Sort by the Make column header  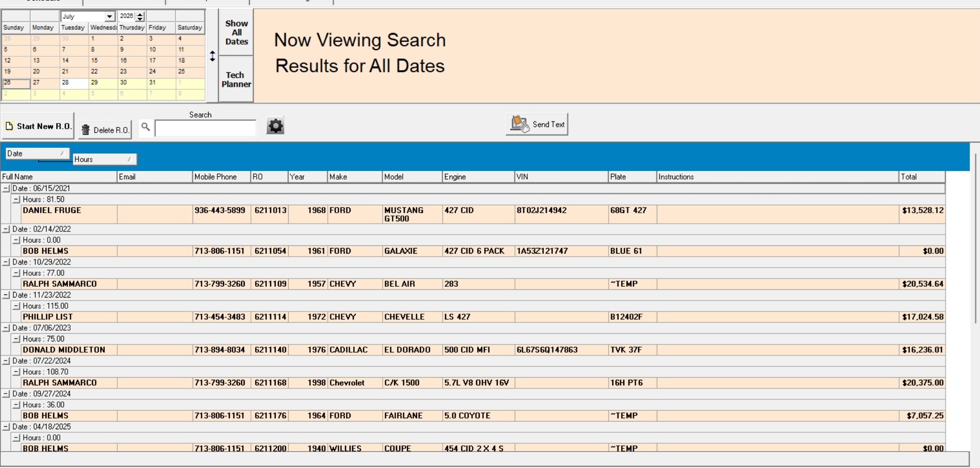(x=355, y=177)
